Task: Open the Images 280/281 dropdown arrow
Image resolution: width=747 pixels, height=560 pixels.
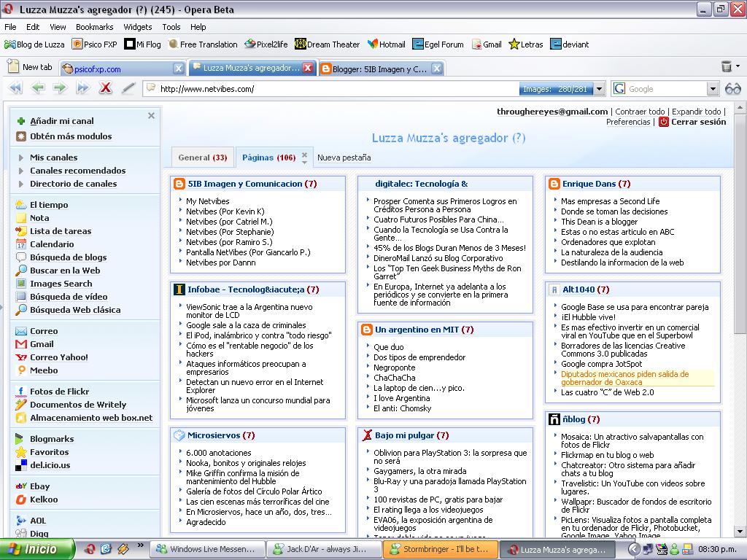Action: point(600,88)
